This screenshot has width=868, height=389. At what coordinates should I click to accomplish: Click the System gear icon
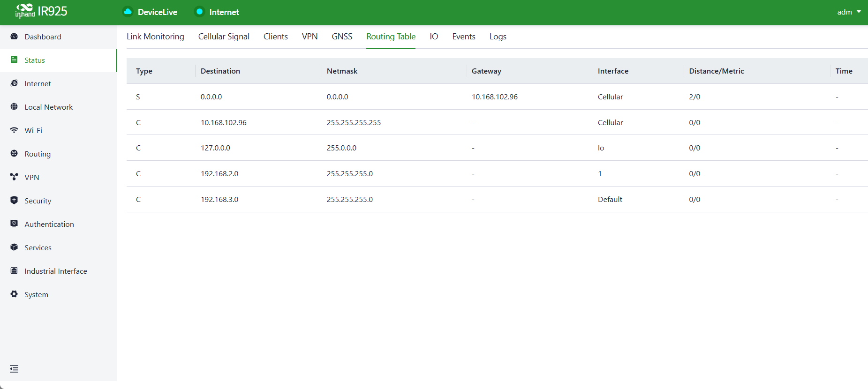tap(14, 294)
